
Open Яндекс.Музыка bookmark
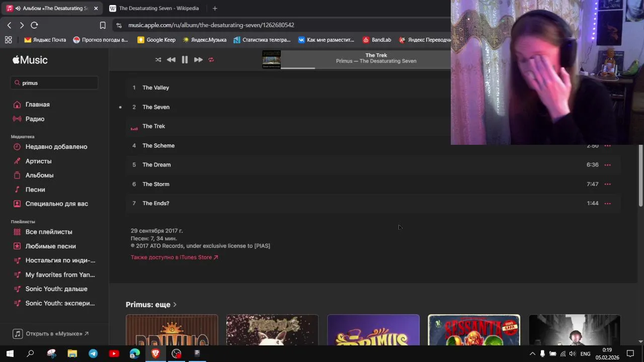(204, 40)
